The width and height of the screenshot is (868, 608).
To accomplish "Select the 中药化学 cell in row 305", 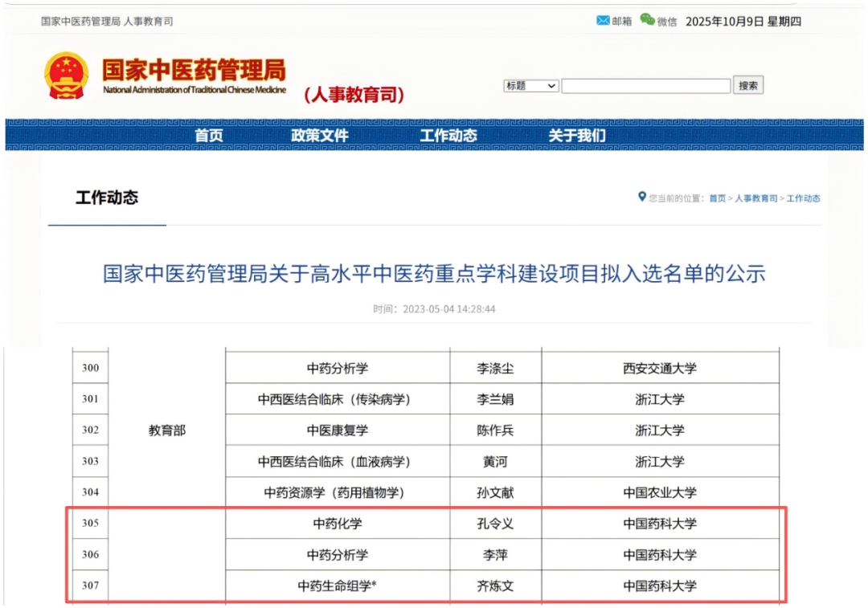I will 338,524.
